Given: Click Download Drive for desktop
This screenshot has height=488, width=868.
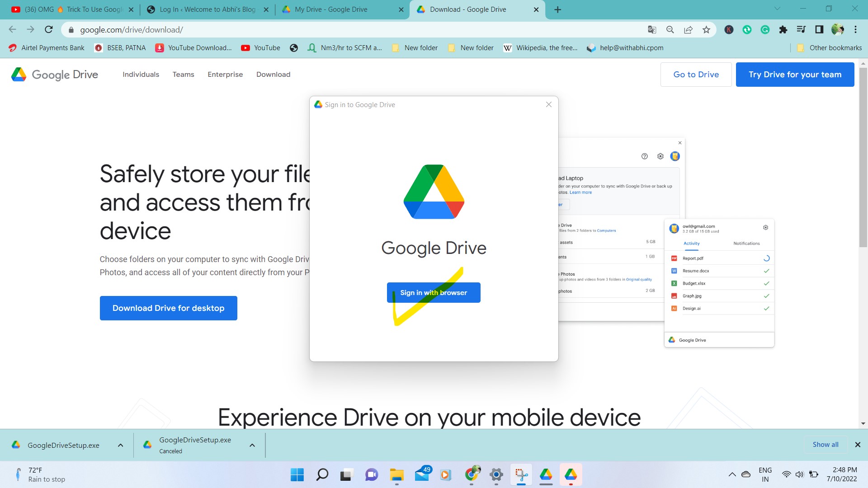Looking at the screenshot, I should click(x=168, y=308).
